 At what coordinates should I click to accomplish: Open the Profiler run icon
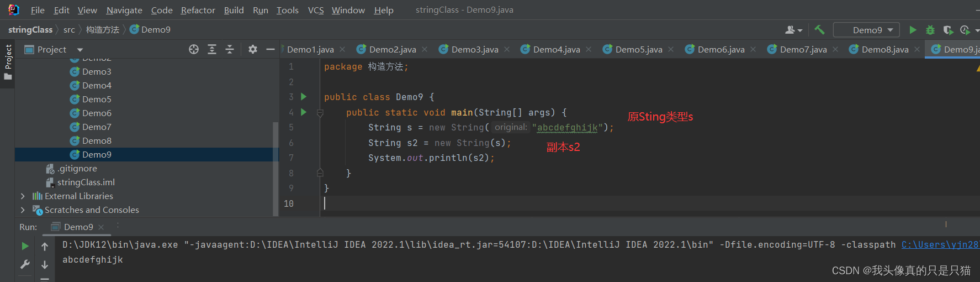pos(965,30)
